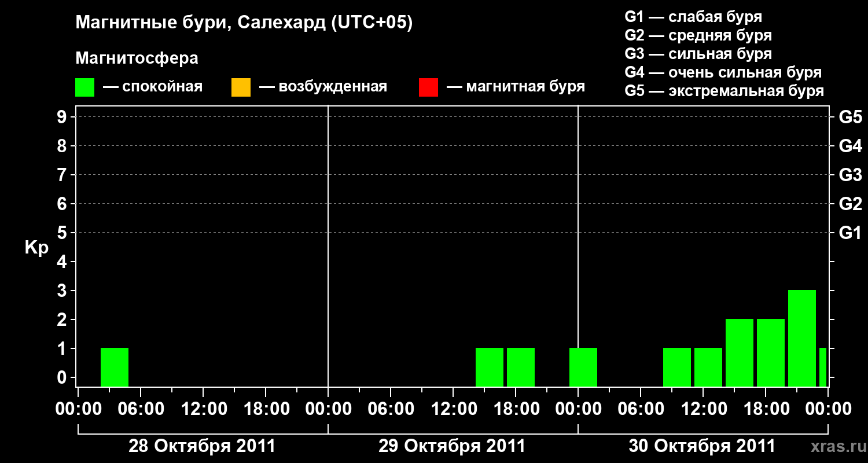The image size is (868, 463).
Task: Select the chart title 'Магнитные бури, Салехард (UTC+05)'
Action: tap(244, 23)
